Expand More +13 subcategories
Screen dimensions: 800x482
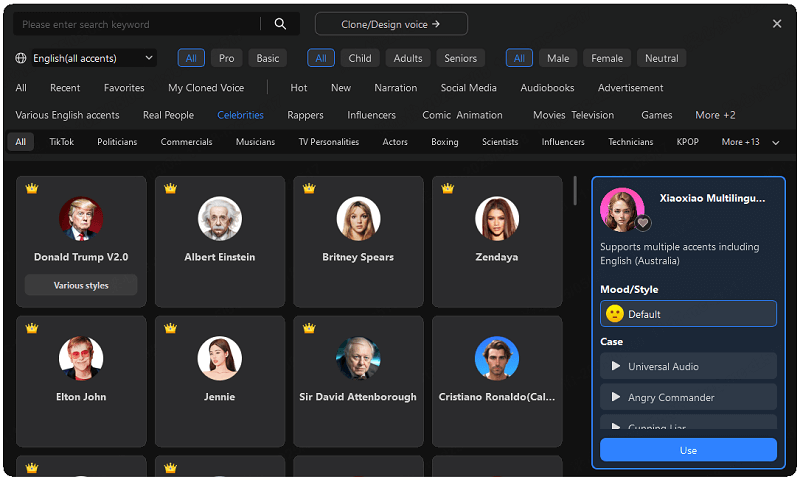[x=740, y=142]
